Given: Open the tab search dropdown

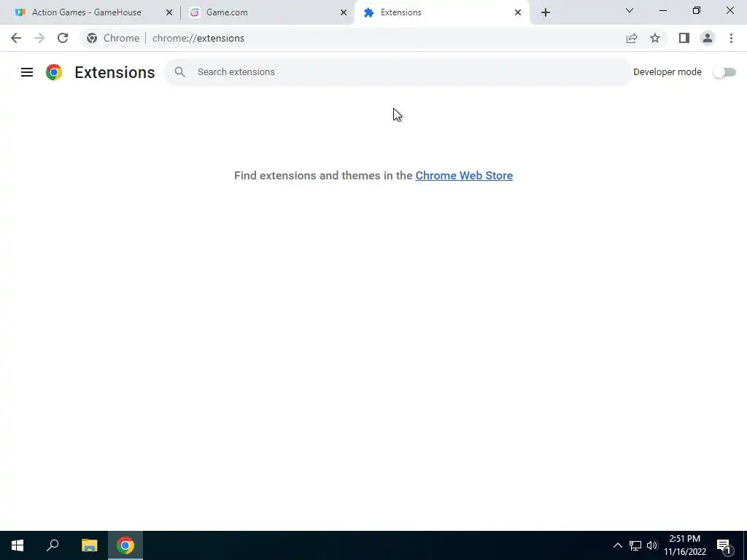Looking at the screenshot, I should click(630, 10).
